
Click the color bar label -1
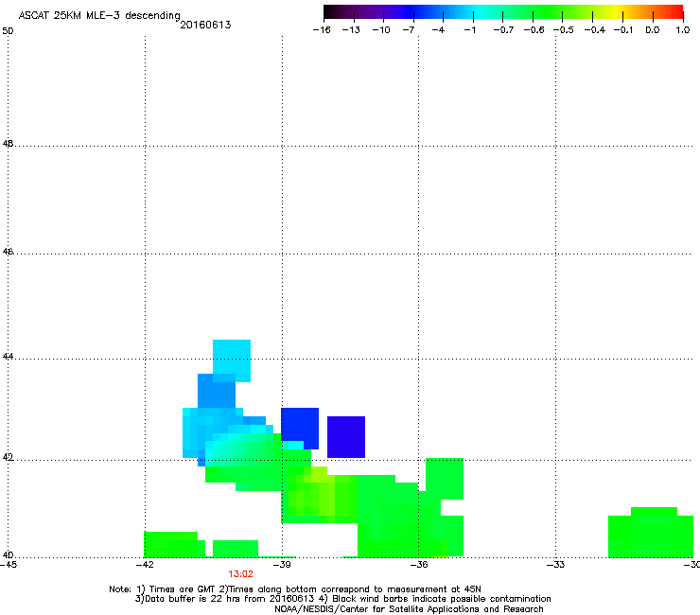469,30
